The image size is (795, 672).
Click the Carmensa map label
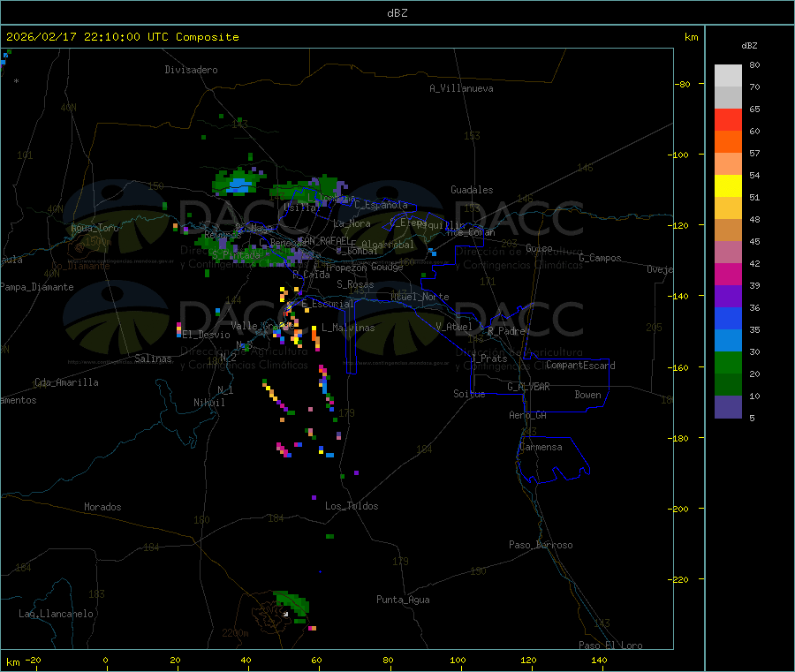(x=541, y=447)
